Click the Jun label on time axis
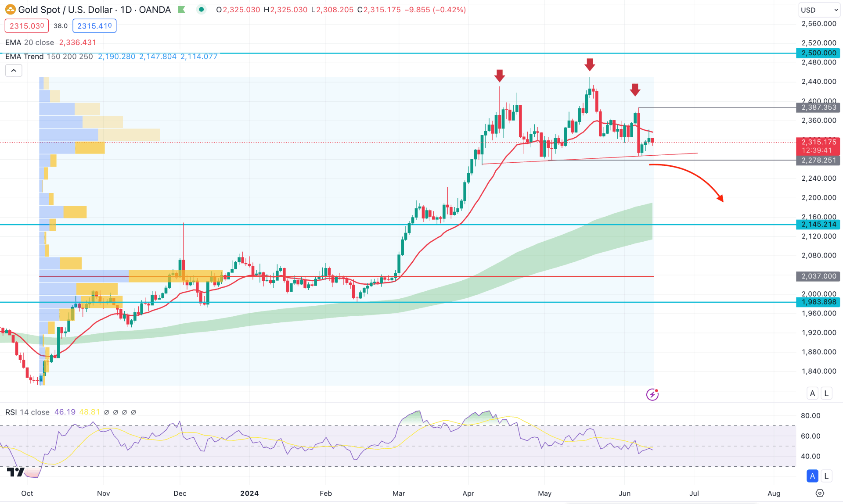Image resolution: width=843 pixels, height=504 pixels. pyautogui.click(x=625, y=493)
